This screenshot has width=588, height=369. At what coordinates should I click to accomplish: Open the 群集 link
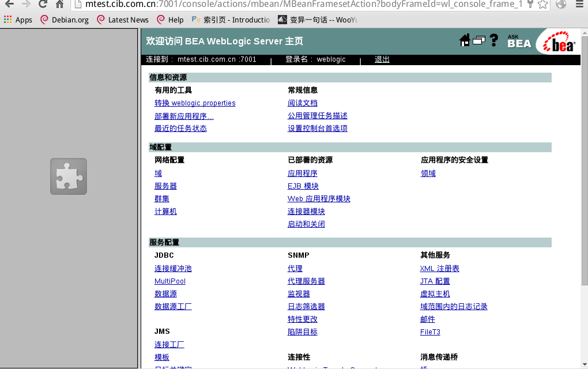161,199
